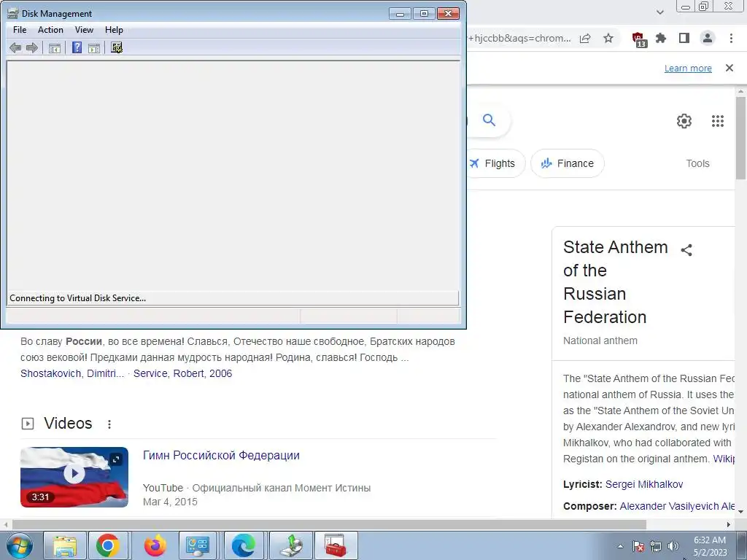Image resolution: width=747 pixels, height=560 pixels.
Task: Click the volume speaker tray icon
Action: click(673, 546)
